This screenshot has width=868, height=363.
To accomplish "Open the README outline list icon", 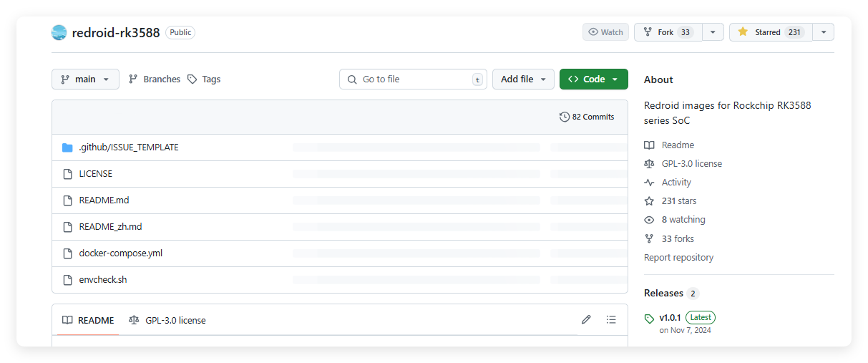I will [x=611, y=320].
